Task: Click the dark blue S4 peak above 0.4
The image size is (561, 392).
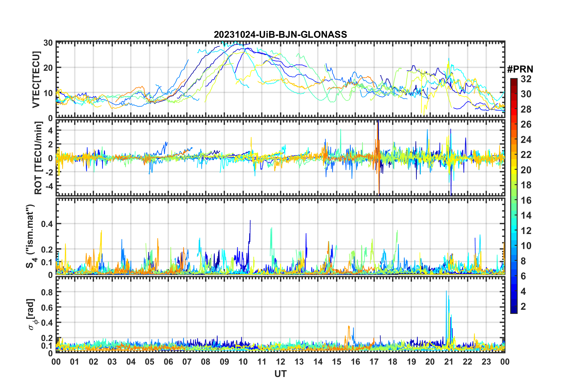Action: 250,222
